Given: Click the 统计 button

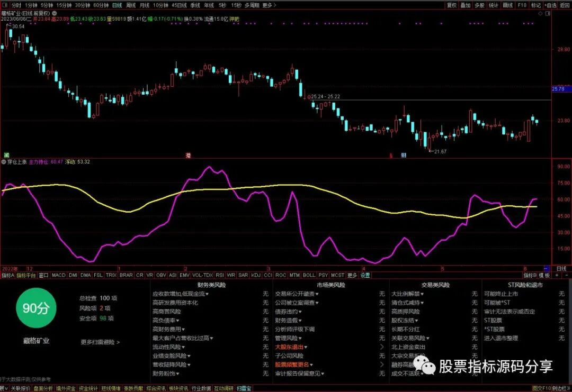Looking at the screenshot, I should pos(493,5).
